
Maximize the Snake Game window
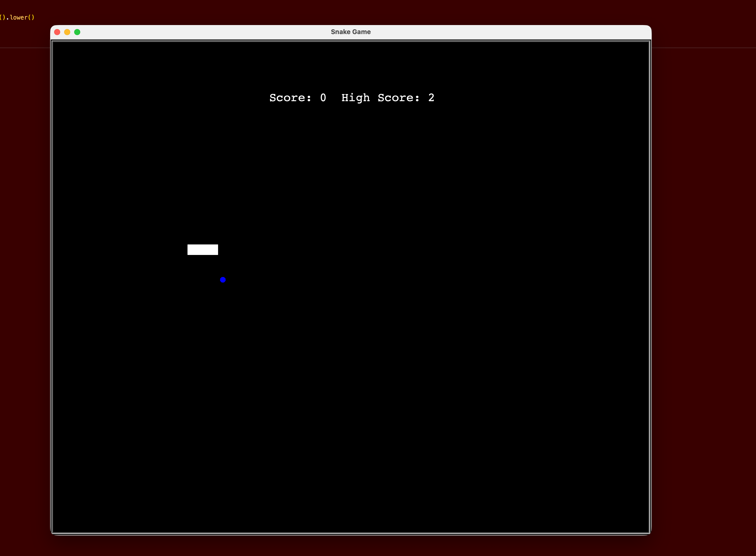(x=77, y=32)
